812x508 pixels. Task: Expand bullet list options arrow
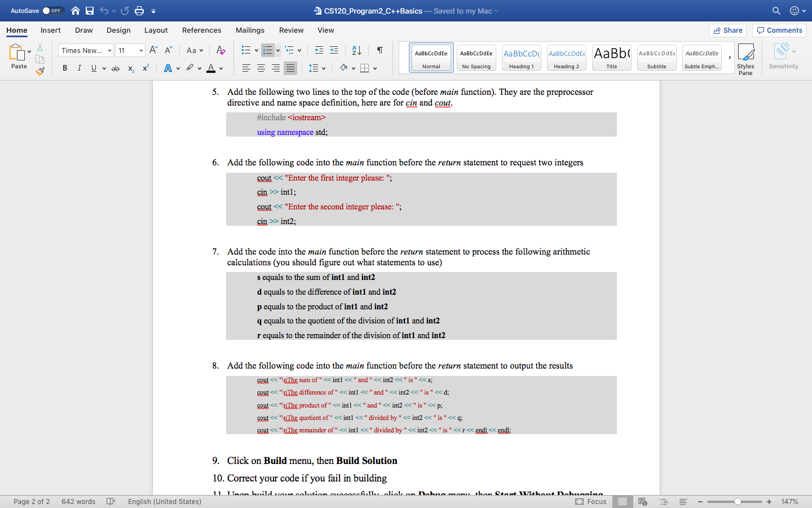[257, 51]
